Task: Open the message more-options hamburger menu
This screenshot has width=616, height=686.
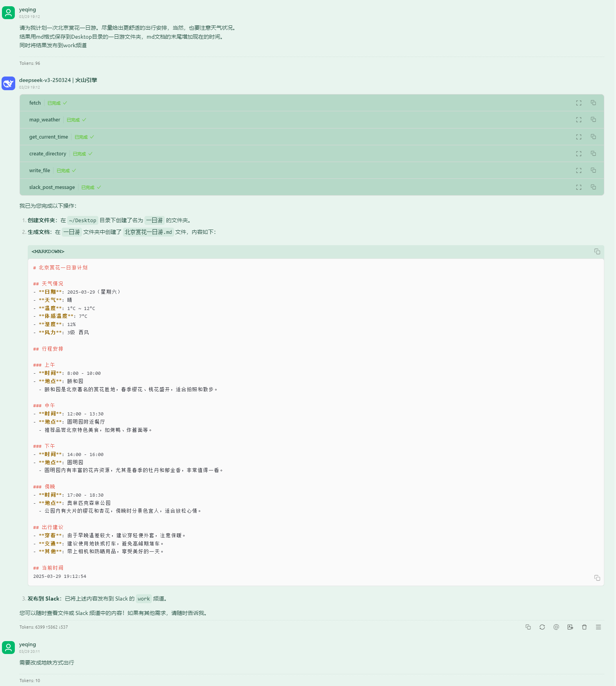Action: click(x=598, y=627)
